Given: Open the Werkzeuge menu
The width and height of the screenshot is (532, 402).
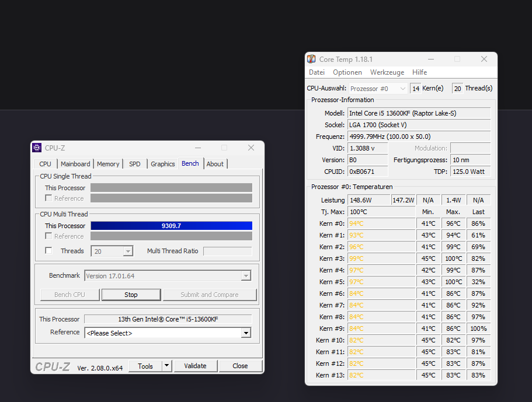Looking at the screenshot, I should tap(387, 72).
